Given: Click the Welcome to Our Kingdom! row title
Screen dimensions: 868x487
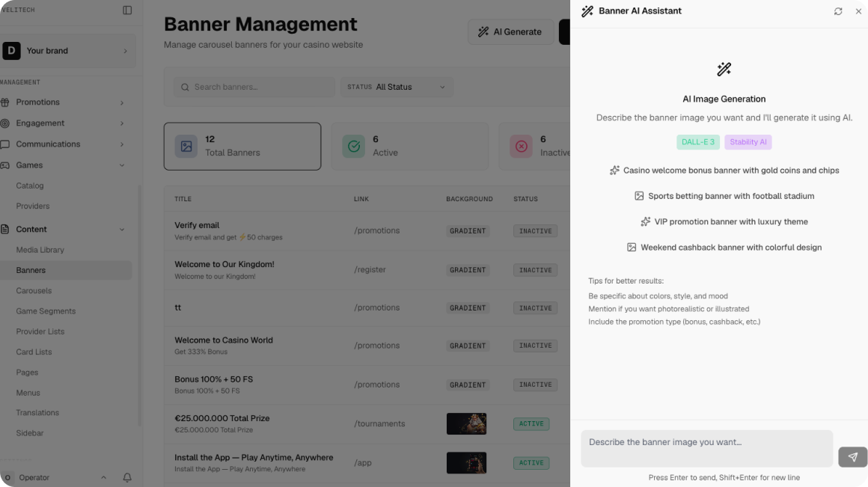Looking at the screenshot, I should click(x=224, y=265).
